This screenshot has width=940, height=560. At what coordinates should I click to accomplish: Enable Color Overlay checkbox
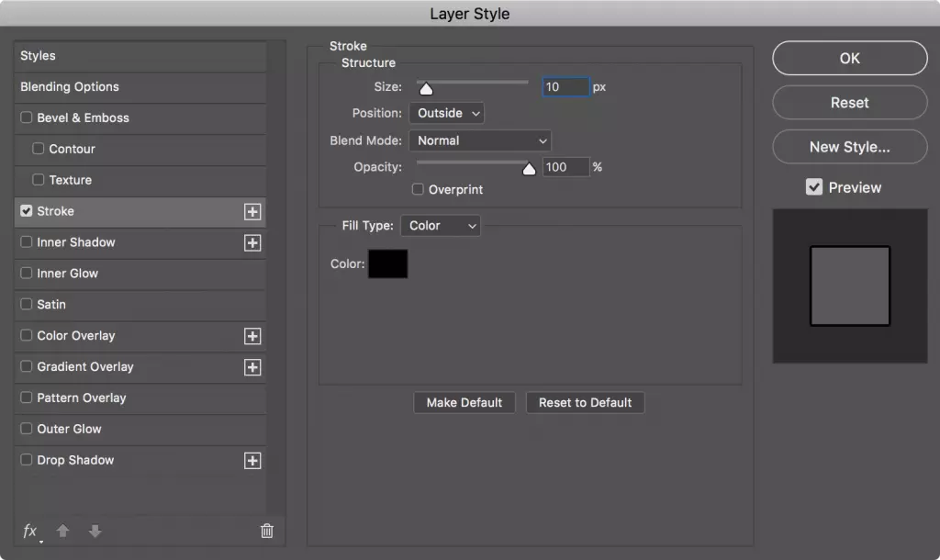(x=27, y=335)
